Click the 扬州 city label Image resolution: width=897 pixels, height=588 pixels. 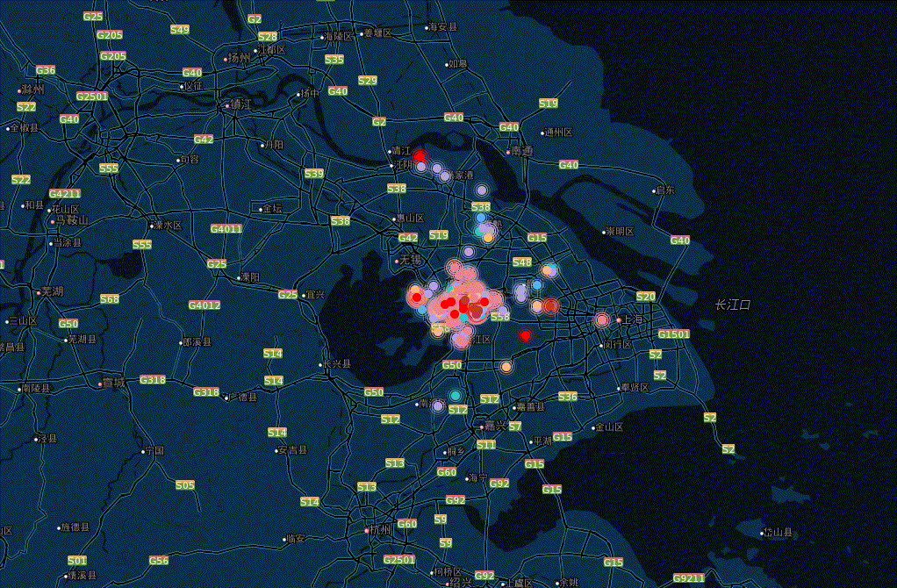click(x=239, y=58)
